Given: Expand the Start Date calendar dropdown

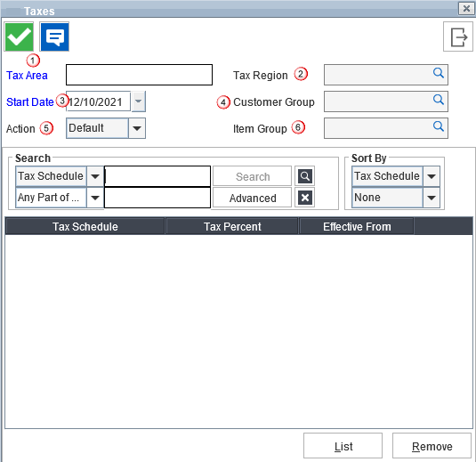Looking at the screenshot, I should (139, 101).
